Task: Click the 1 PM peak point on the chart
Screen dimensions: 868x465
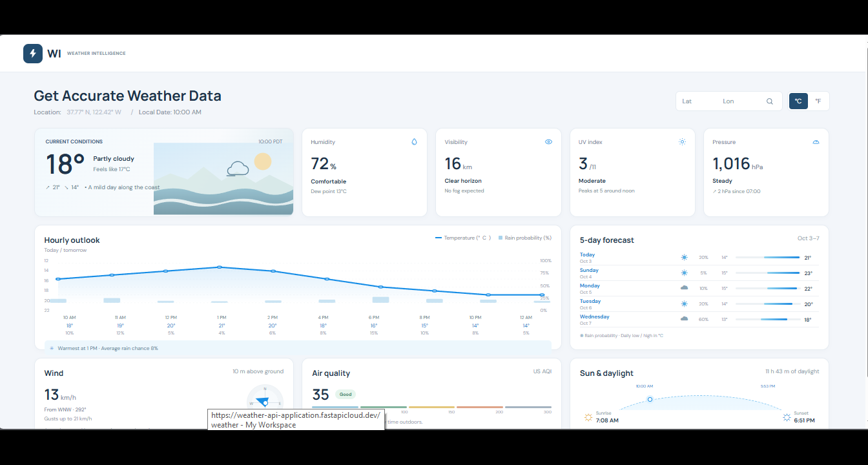Action: [x=220, y=267]
